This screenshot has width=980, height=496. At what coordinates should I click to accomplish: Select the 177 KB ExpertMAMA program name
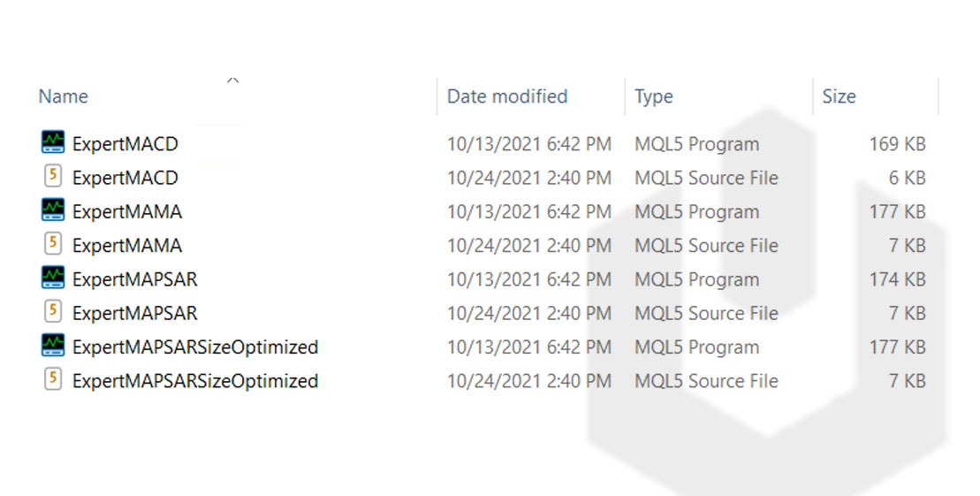click(x=127, y=212)
